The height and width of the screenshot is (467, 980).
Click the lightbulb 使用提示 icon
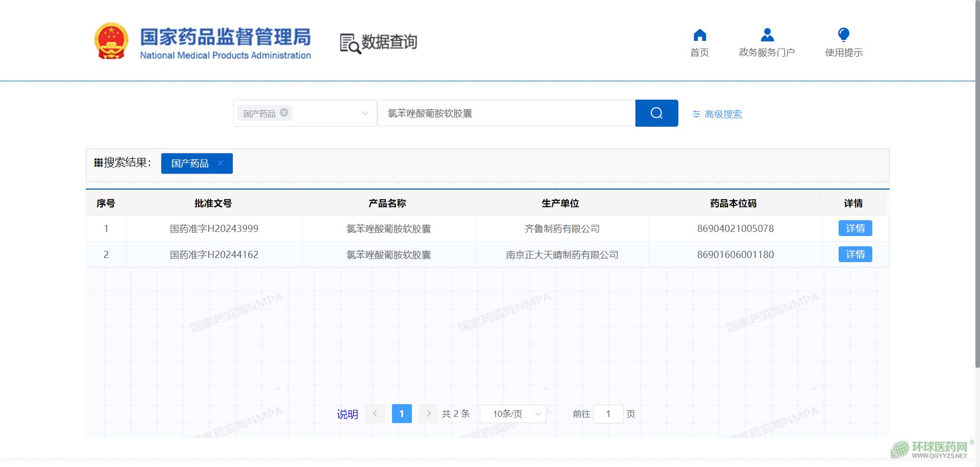[x=843, y=35]
